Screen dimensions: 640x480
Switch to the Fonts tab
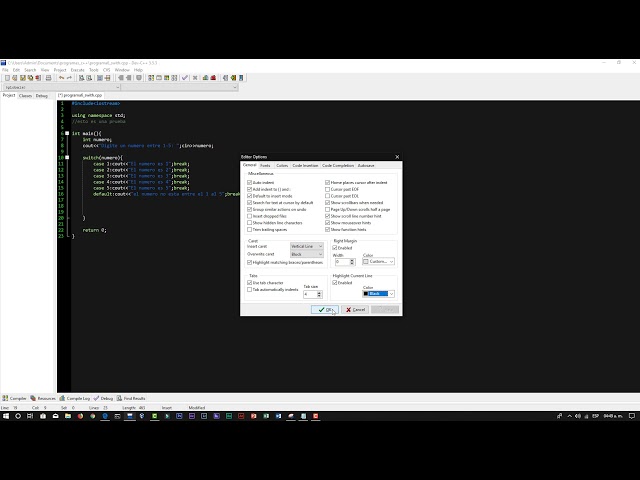[265, 166]
